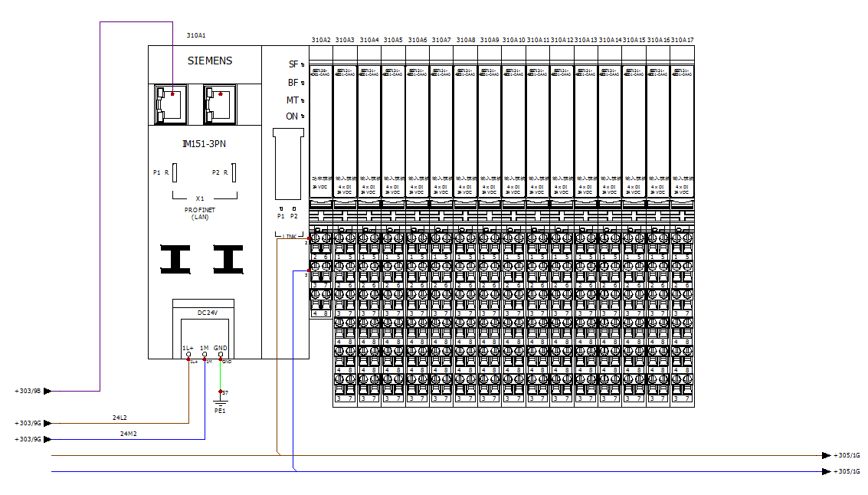The height and width of the screenshot is (495, 868).
Task: Click the 24L2 wire label
Action: [120, 418]
